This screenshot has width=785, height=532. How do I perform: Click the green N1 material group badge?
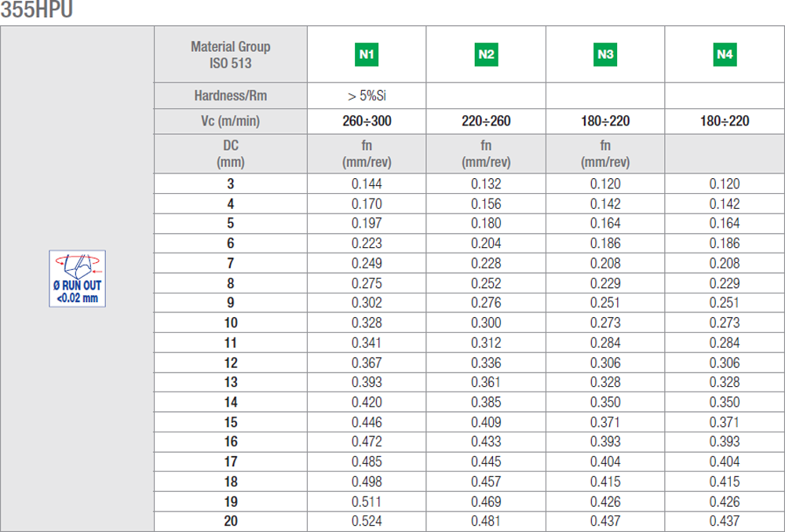tap(367, 55)
